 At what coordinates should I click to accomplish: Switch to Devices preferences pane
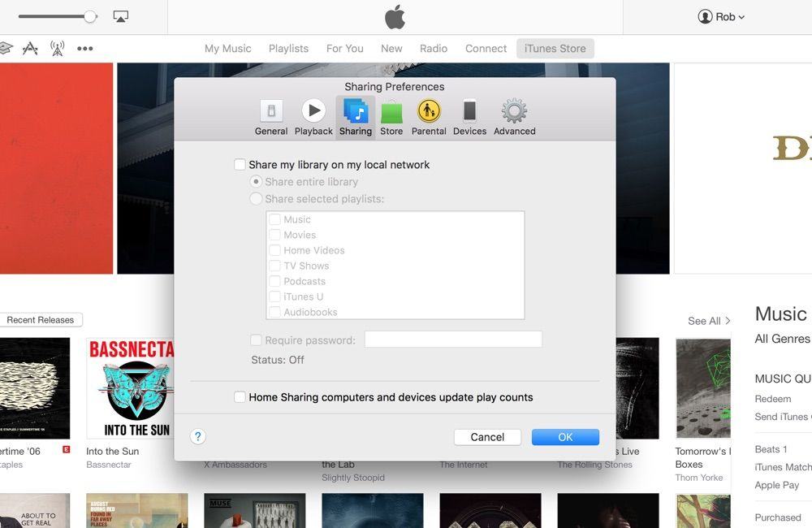pyautogui.click(x=469, y=117)
